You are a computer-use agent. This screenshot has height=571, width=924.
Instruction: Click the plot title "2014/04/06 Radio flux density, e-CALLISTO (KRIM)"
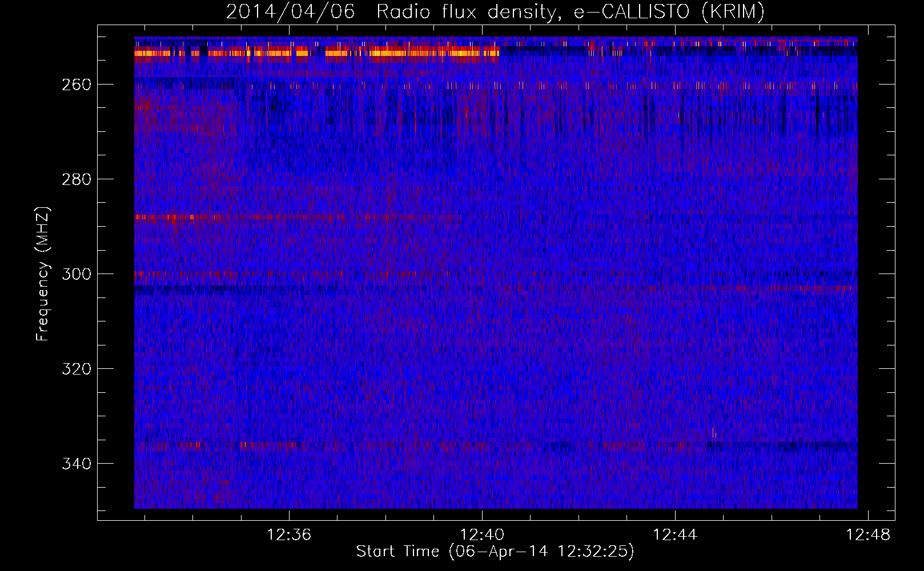click(x=495, y=11)
